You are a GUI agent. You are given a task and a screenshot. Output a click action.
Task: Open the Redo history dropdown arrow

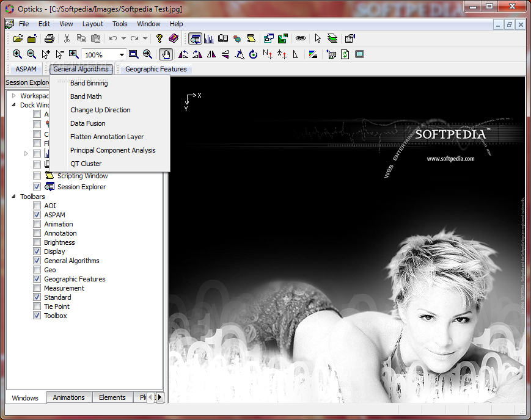[x=145, y=38]
